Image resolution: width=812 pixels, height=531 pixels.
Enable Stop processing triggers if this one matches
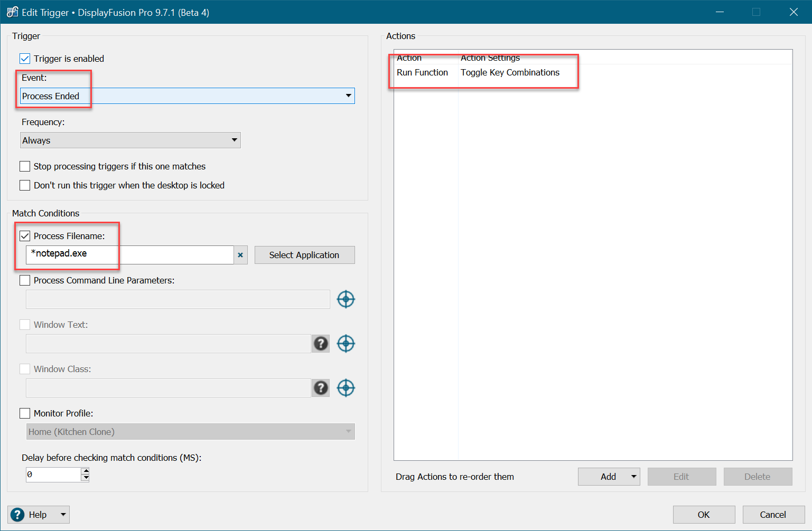(25, 166)
